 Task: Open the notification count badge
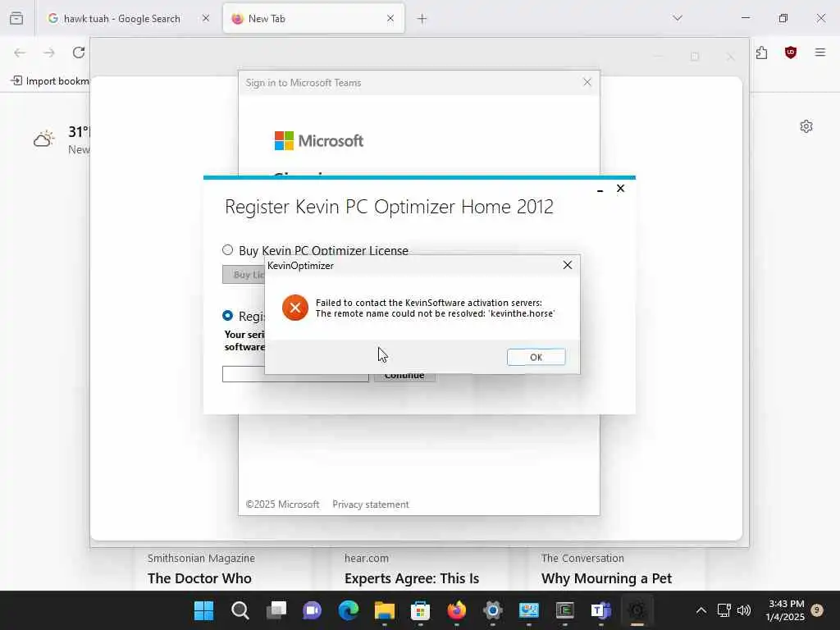click(x=817, y=610)
